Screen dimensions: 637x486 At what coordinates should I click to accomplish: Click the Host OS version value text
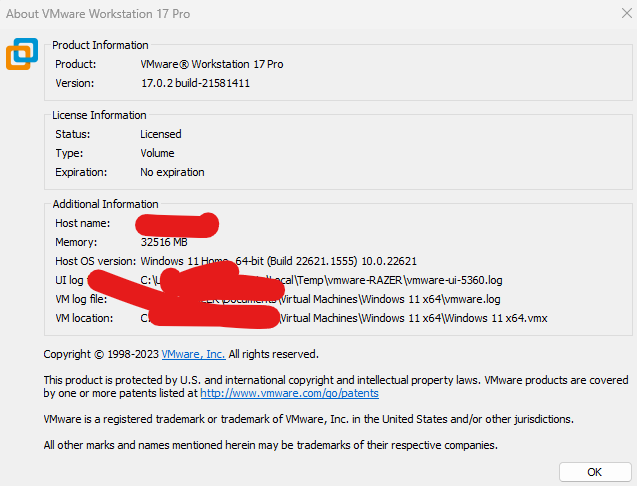(279, 261)
